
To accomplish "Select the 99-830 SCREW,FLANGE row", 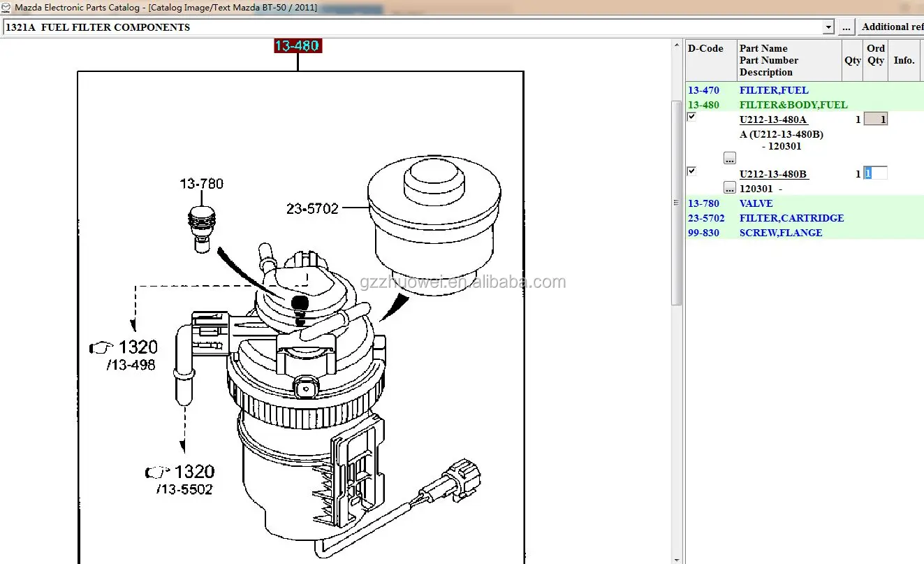I will tap(805, 233).
